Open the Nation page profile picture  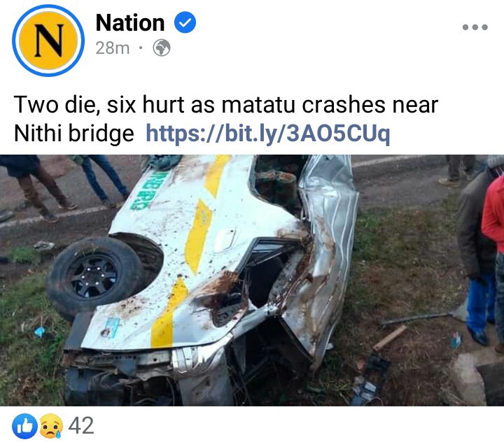pyautogui.click(x=48, y=41)
